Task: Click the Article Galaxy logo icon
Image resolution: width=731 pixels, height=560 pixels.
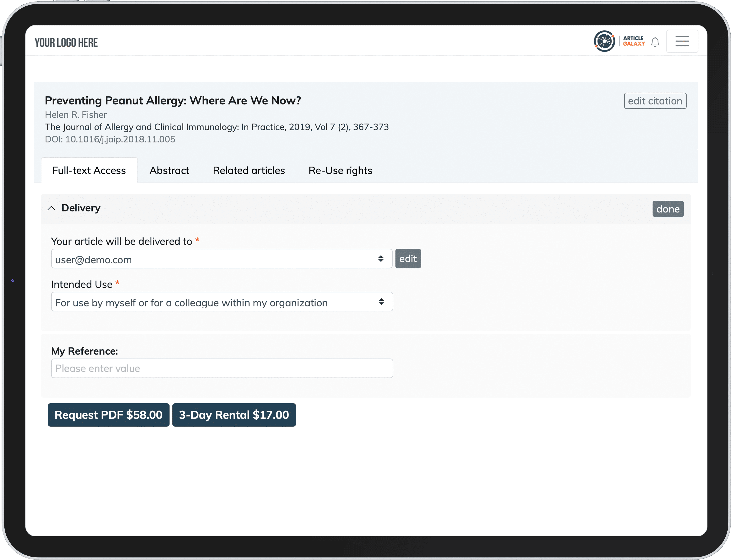Action: coord(604,41)
